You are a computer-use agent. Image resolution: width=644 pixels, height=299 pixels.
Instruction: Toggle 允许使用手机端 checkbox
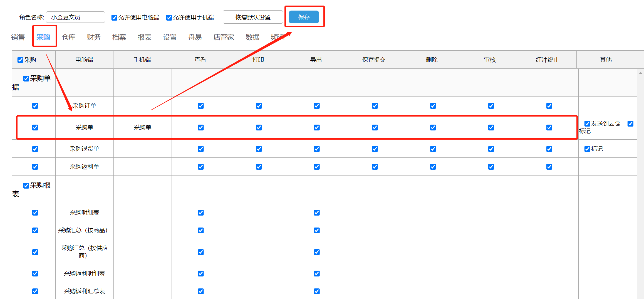[169, 18]
